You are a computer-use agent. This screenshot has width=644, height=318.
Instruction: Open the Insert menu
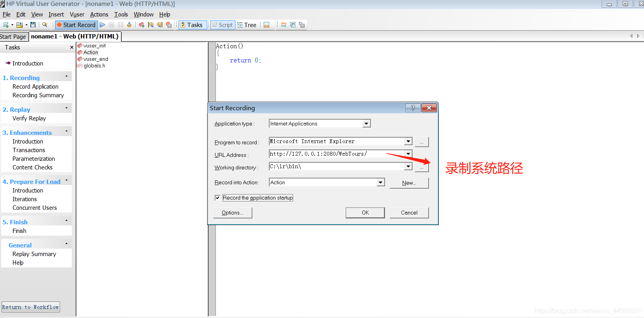click(56, 15)
